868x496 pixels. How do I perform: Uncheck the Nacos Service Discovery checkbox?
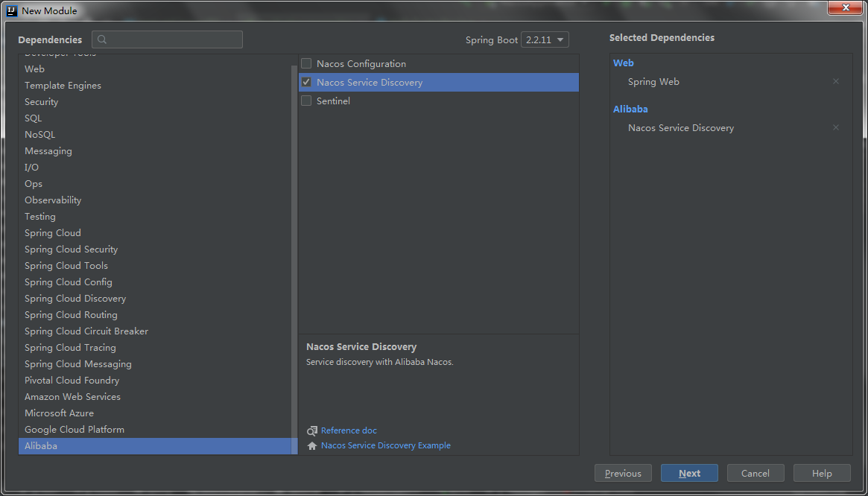tap(306, 83)
